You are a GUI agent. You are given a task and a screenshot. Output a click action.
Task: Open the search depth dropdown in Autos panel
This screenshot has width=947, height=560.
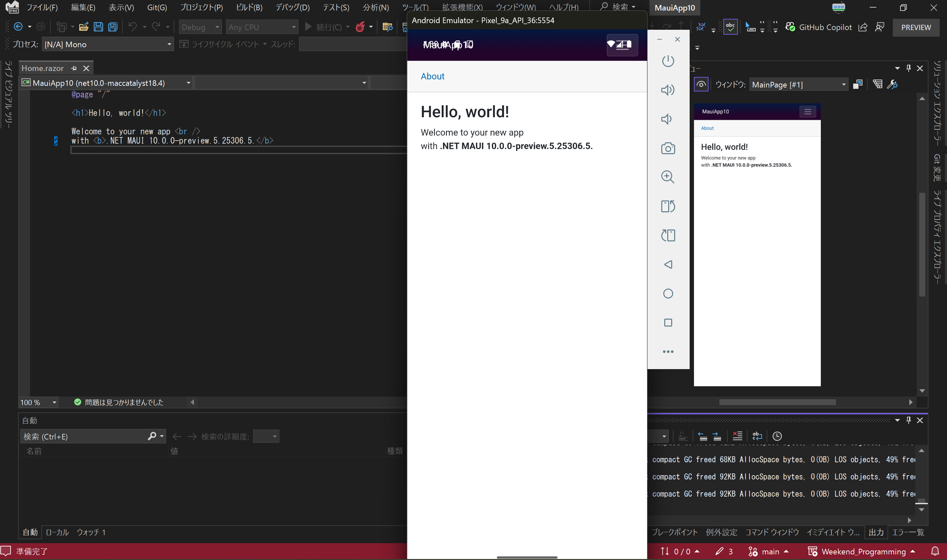(x=266, y=437)
